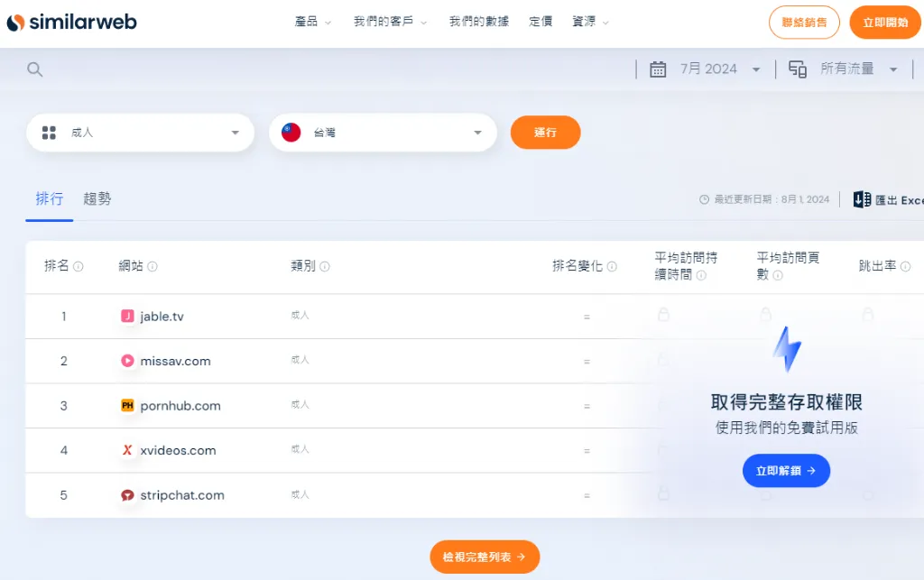
Task: Click a lock icon on blurred metrics
Action: tap(664, 316)
